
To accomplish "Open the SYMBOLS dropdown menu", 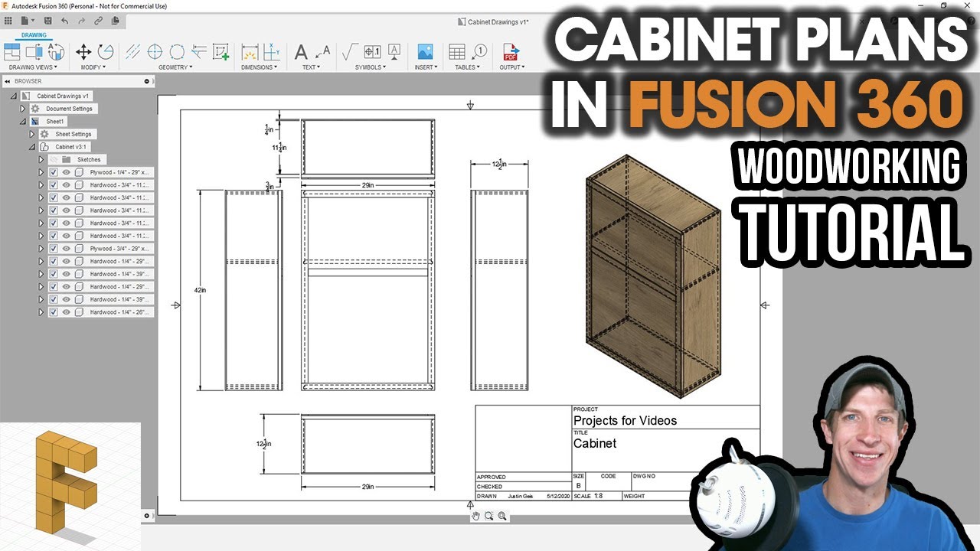I will click(x=371, y=67).
